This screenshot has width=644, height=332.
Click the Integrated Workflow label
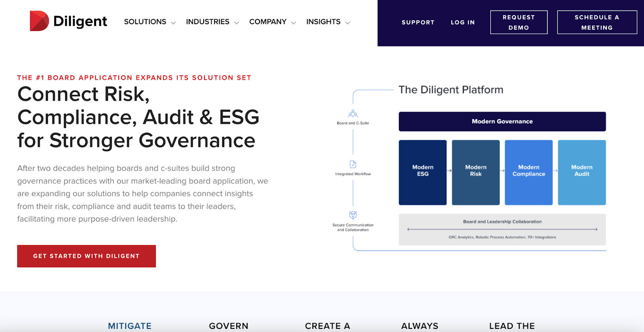tap(353, 174)
